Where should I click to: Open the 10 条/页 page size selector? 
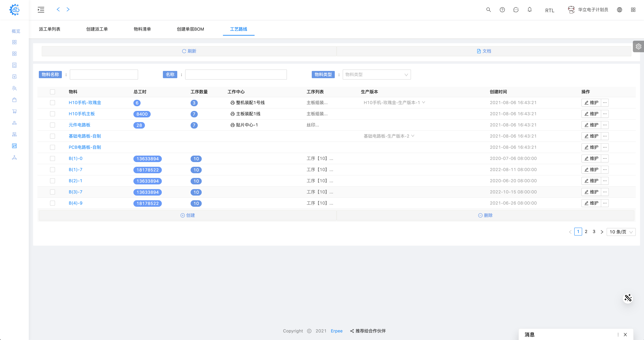click(621, 232)
